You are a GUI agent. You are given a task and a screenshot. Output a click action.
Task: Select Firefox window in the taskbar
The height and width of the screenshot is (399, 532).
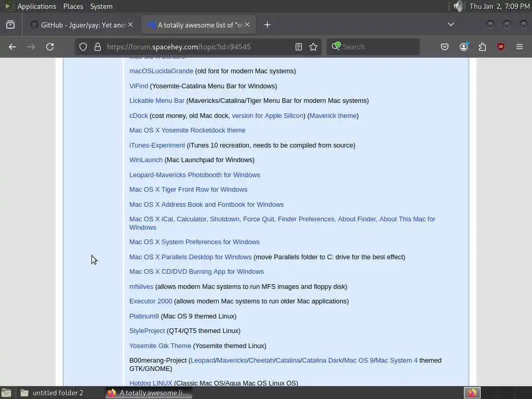(148, 393)
